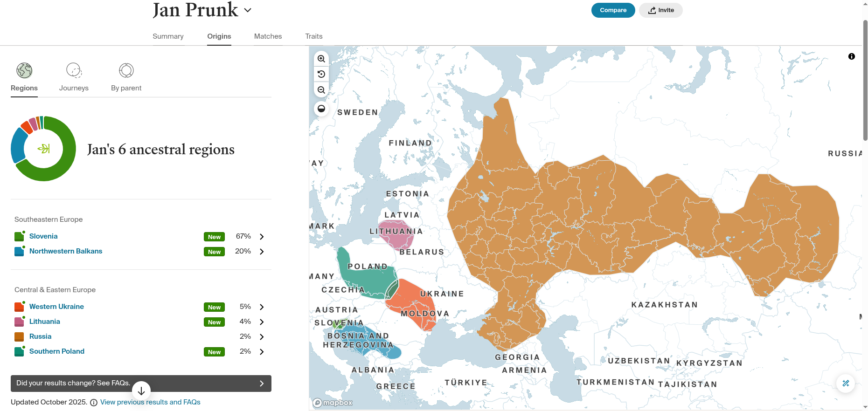Select the By parent view icon
Screen dimensions: 868x411
[x=126, y=70]
